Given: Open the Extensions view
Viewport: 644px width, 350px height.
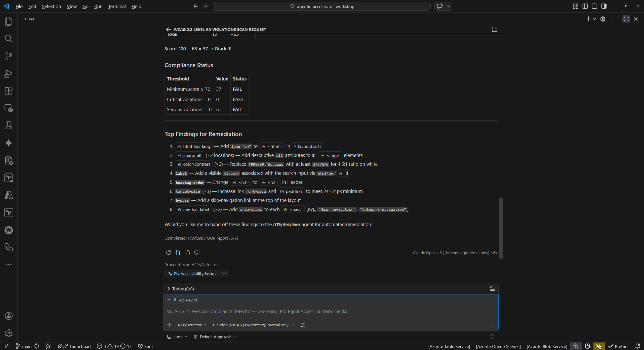Looking at the screenshot, I should click(x=9, y=91).
